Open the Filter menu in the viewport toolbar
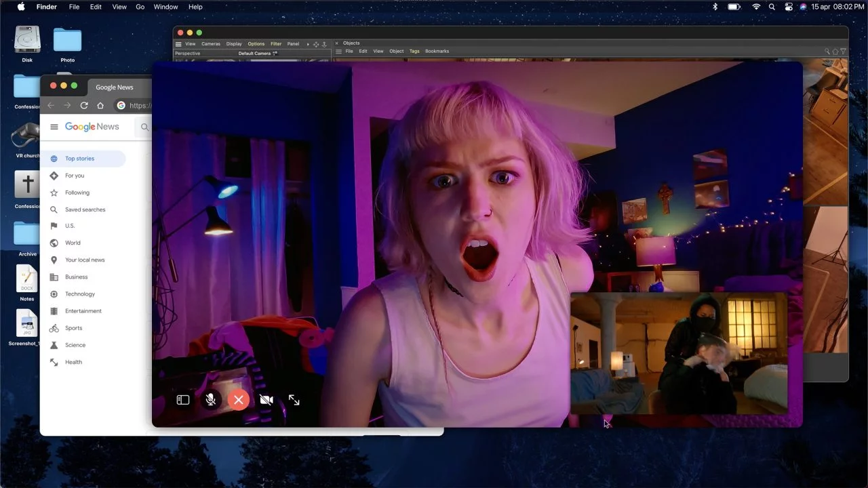The width and height of the screenshot is (868, 488). tap(276, 43)
